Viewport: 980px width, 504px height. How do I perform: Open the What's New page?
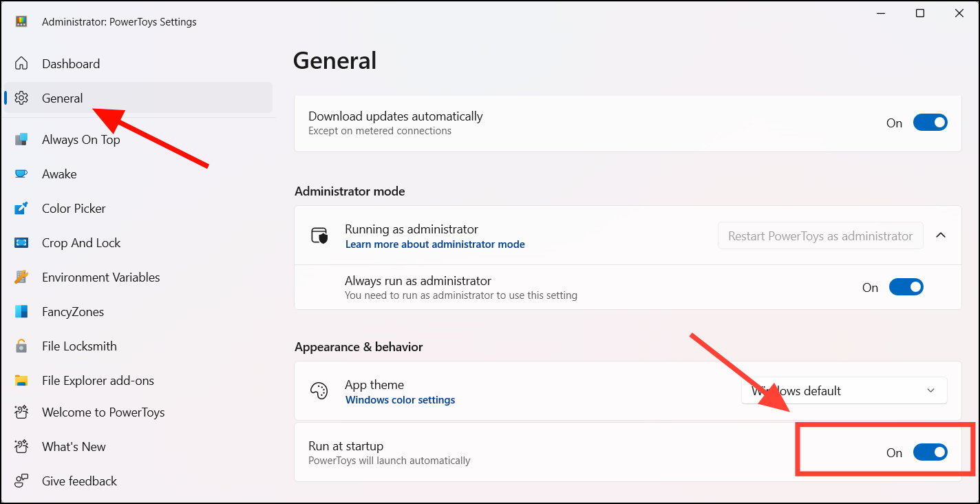coord(74,447)
